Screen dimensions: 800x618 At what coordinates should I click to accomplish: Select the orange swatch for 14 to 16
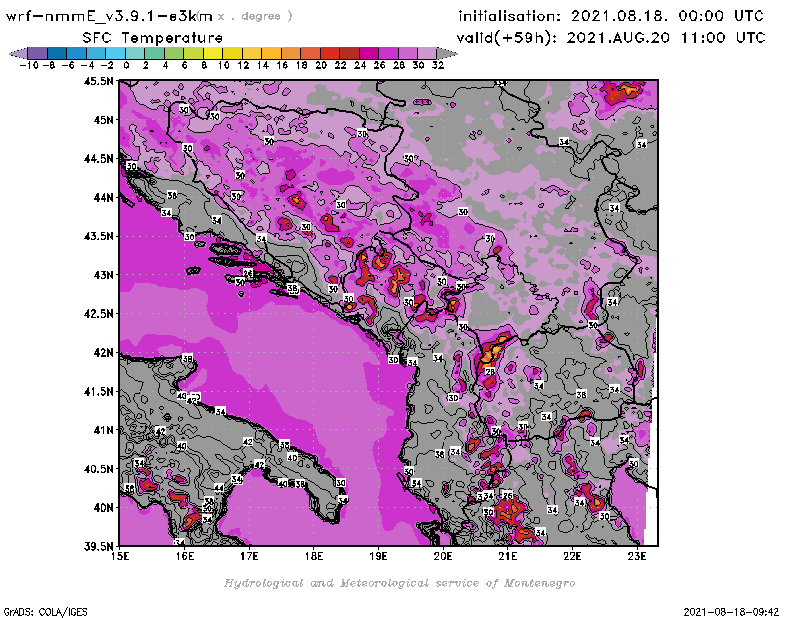pyautogui.click(x=271, y=53)
